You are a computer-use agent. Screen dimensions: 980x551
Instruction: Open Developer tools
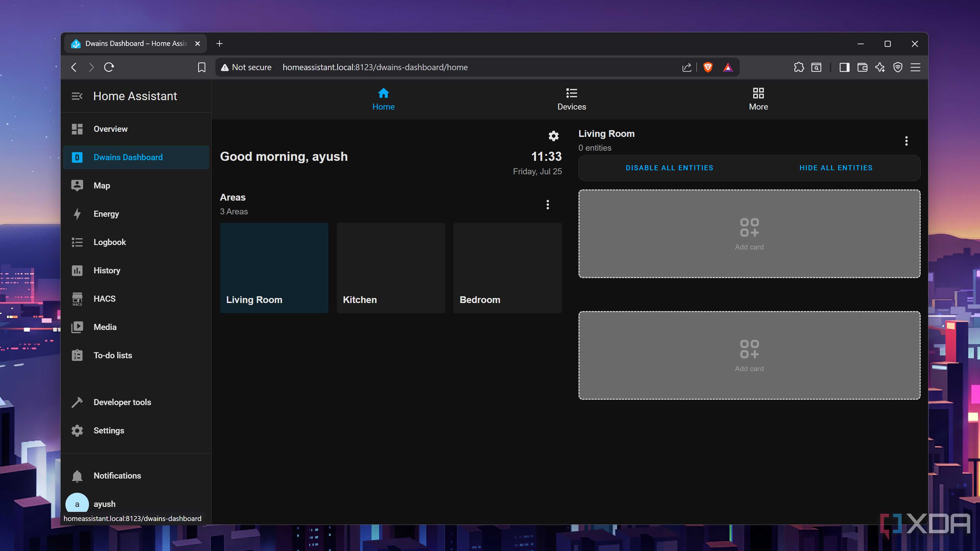[136, 402]
